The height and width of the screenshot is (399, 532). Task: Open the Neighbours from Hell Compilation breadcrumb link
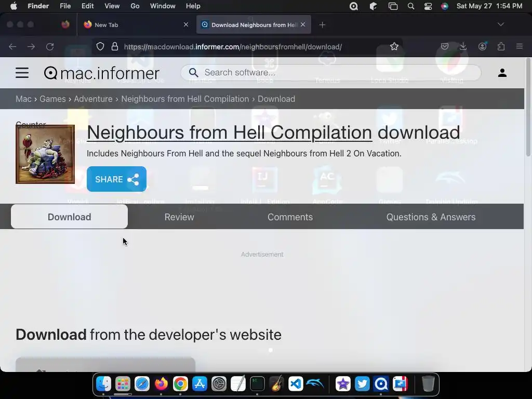pyautogui.click(x=185, y=99)
